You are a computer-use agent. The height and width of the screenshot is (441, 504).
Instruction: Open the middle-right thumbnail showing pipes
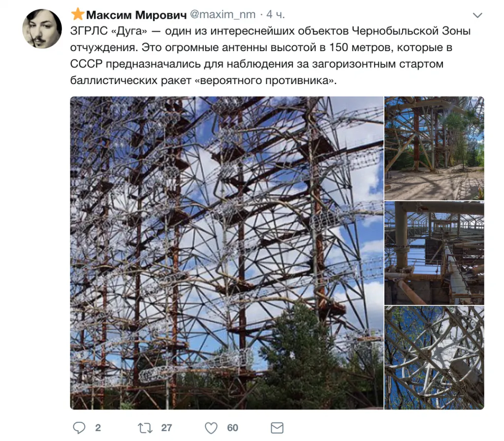[434, 253]
